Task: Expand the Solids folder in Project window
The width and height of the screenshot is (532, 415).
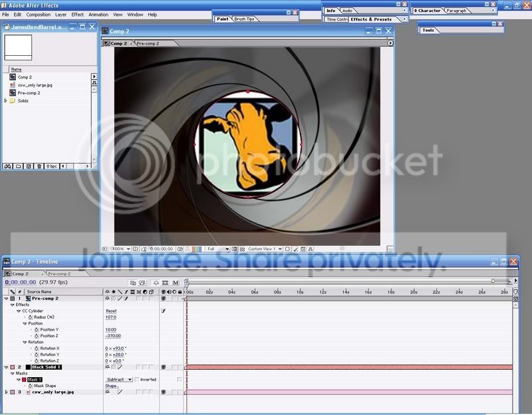Action: [x=5, y=101]
